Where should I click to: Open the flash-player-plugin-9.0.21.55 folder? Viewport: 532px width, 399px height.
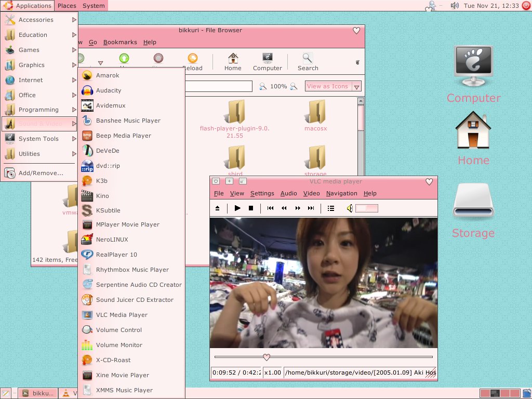click(235, 119)
